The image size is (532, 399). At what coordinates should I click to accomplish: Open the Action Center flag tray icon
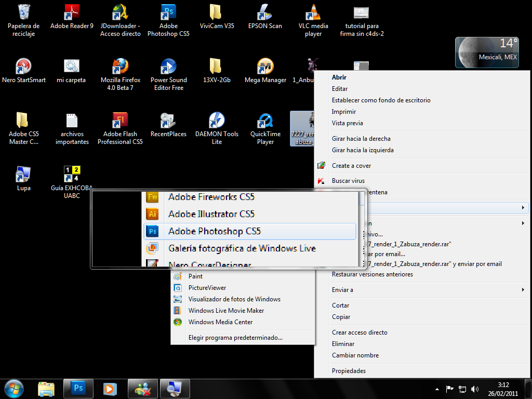449,389
